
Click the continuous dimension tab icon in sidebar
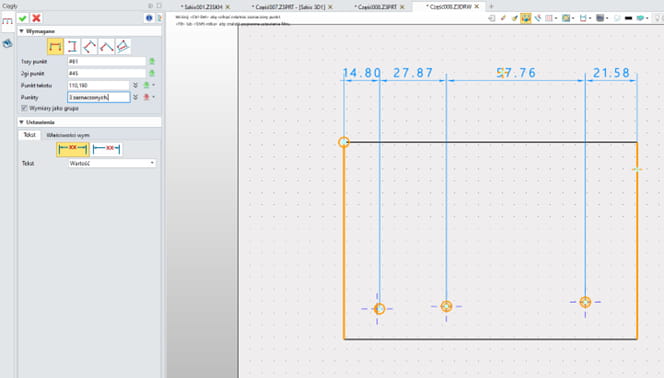coord(8,21)
